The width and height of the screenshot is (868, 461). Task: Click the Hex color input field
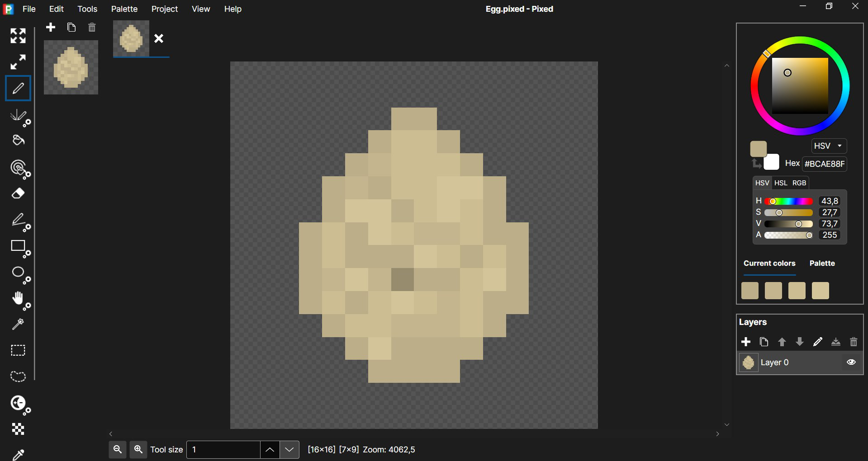pos(825,164)
